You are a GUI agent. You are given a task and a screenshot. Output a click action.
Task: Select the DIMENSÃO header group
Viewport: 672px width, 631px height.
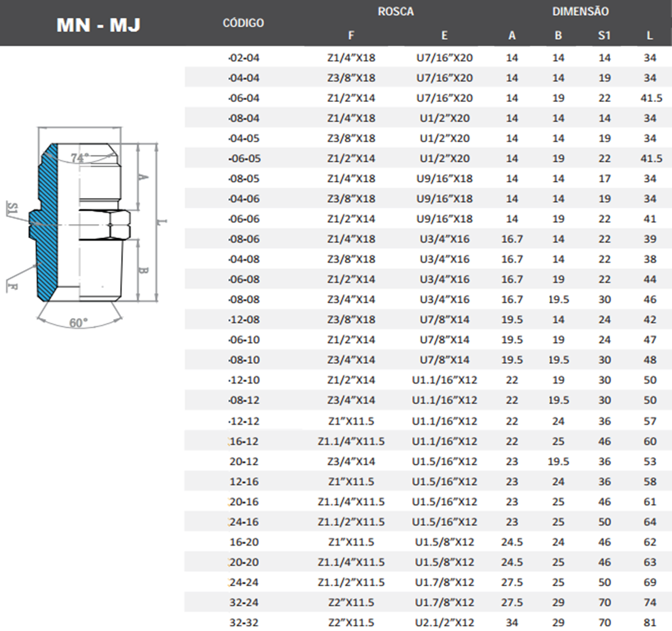(580, 12)
